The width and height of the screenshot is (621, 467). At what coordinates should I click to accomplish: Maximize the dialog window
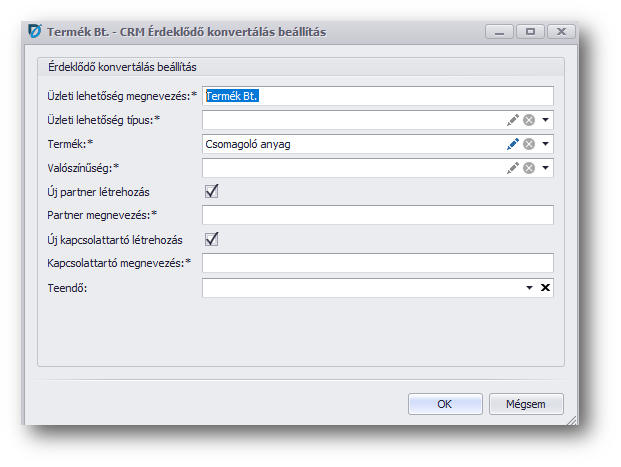point(530,32)
